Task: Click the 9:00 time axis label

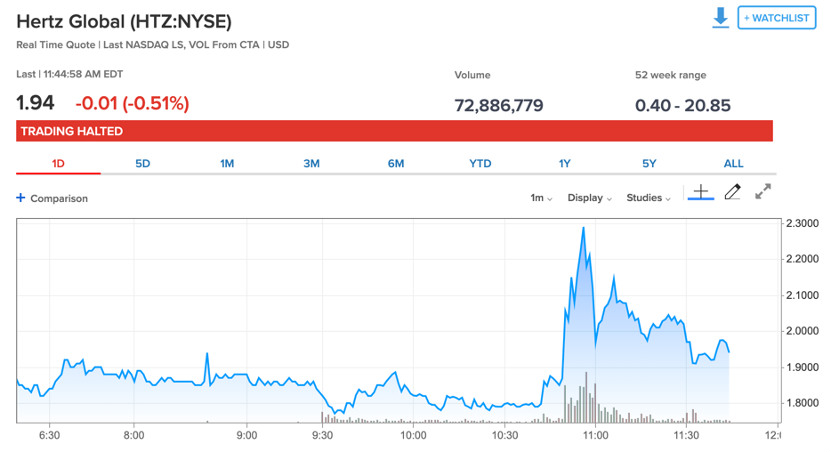Action: click(x=247, y=435)
